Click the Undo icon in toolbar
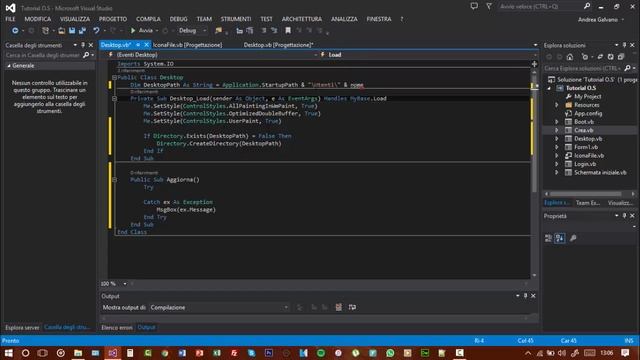Image resolution: width=640 pixels, height=360 pixels. (96, 31)
